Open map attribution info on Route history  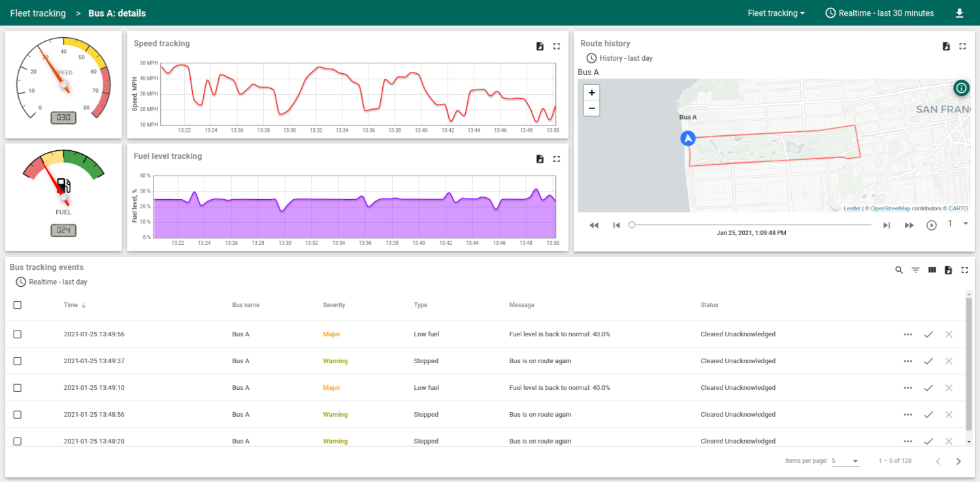(x=960, y=88)
